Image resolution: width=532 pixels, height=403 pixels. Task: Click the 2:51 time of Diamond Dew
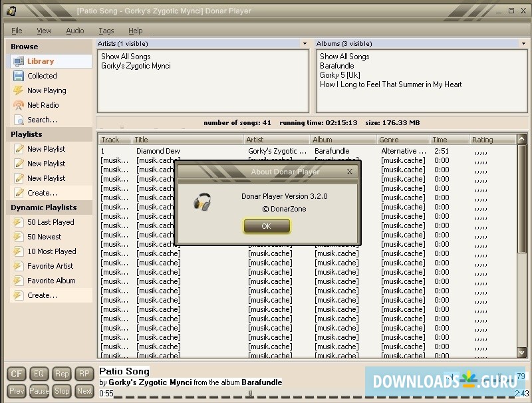click(x=442, y=151)
